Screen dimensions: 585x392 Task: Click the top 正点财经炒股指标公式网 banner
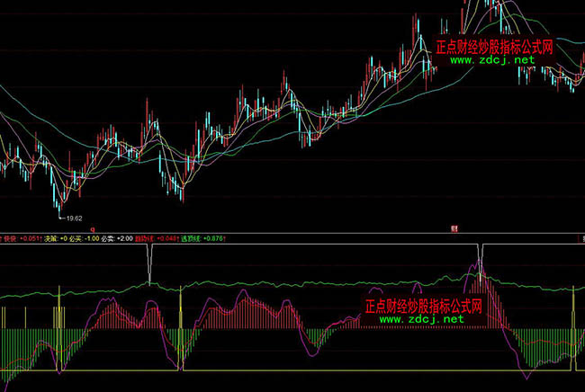click(x=493, y=47)
